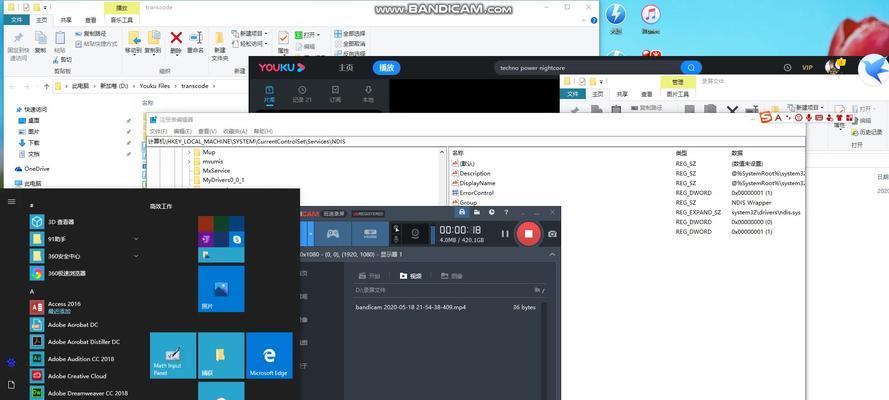Open 轻松访问 dropdown in transcode Explorer ribbon
The width and height of the screenshot is (889, 400).
(250, 44)
